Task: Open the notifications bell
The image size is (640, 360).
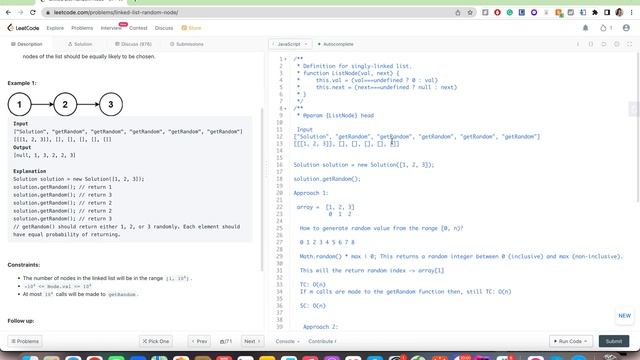Action: click(x=585, y=28)
